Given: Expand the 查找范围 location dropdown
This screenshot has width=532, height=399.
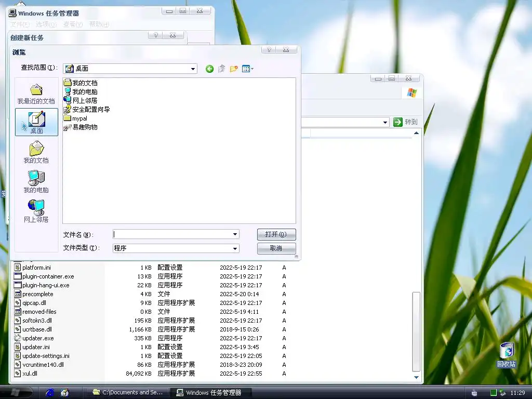Looking at the screenshot, I should (x=193, y=69).
